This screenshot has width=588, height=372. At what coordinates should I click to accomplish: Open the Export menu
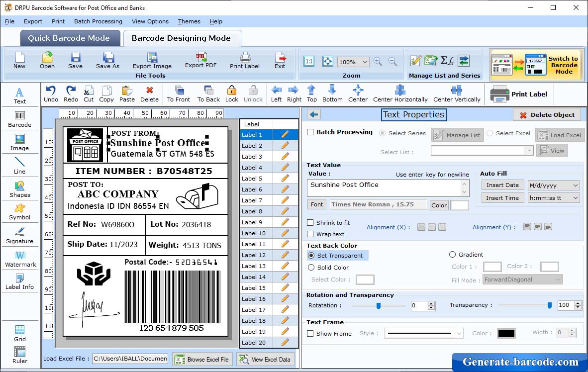click(33, 21)
